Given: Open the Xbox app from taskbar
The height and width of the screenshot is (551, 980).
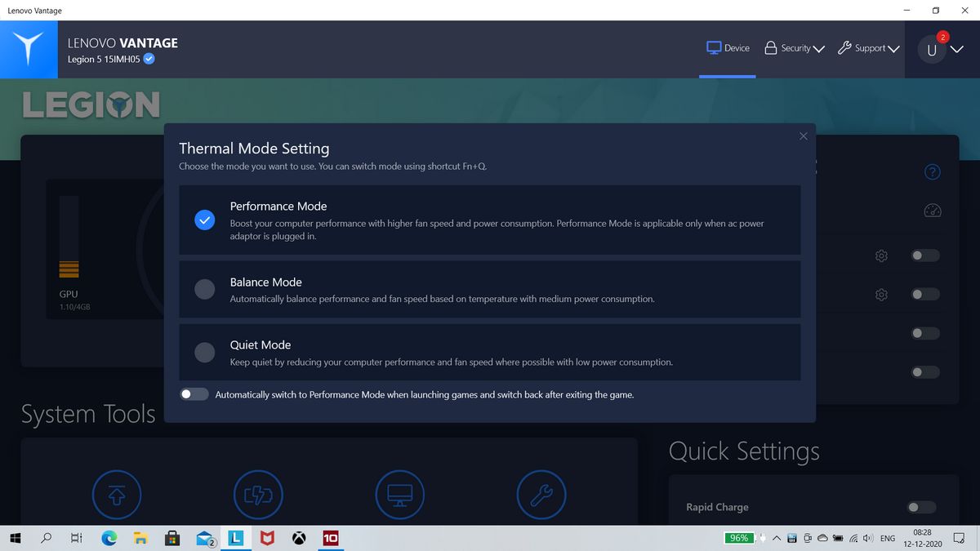Looking at the screenshot, I should pyautogui.click(x=300, y=538).
